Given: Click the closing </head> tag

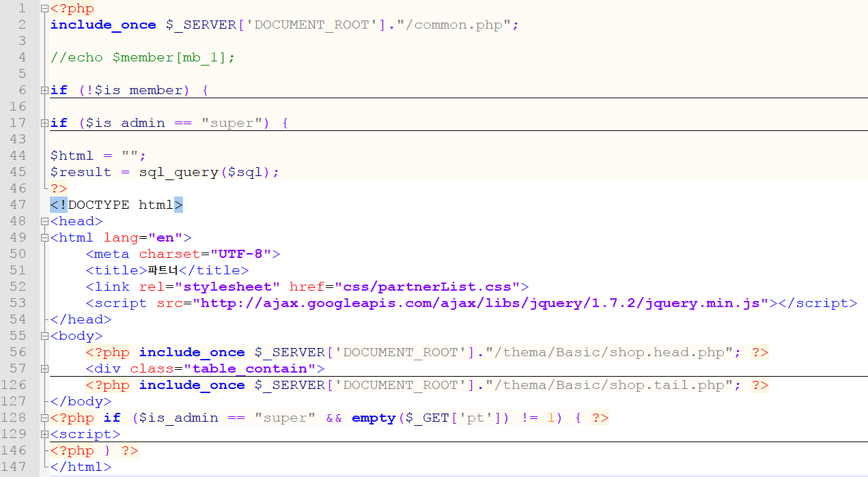Looking at the screenshot, I should pyautogui.click(x=81, y=319).
